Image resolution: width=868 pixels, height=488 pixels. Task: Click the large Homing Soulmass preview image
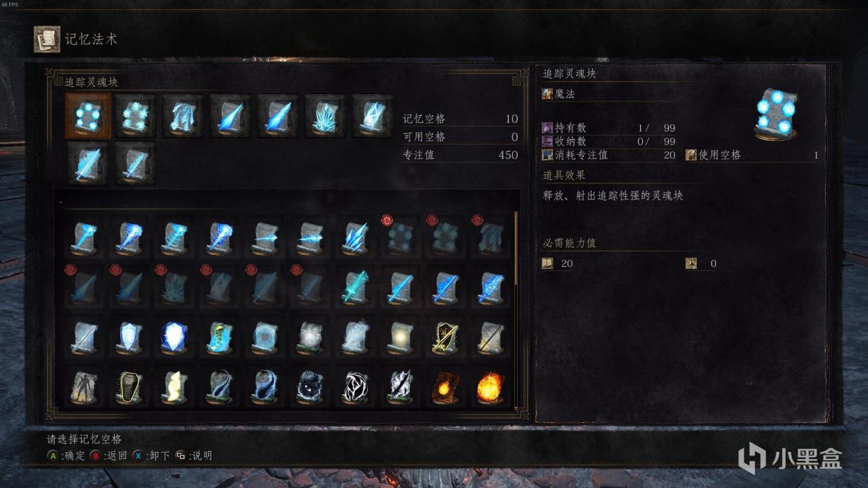776,114
